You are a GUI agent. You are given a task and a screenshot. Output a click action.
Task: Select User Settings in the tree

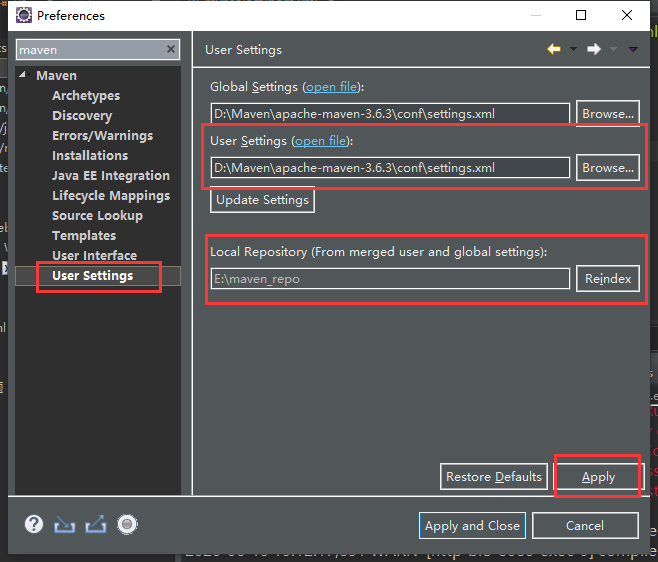tap(92, 275)
